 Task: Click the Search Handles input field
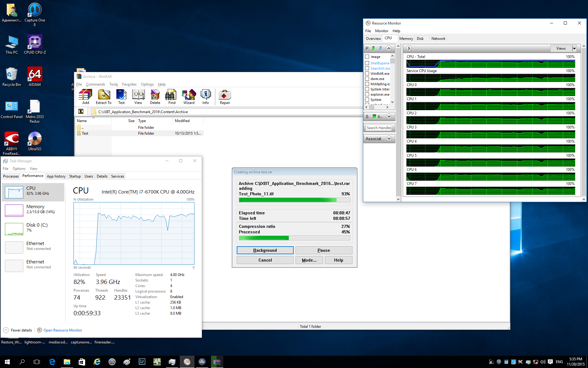(379, 128)
